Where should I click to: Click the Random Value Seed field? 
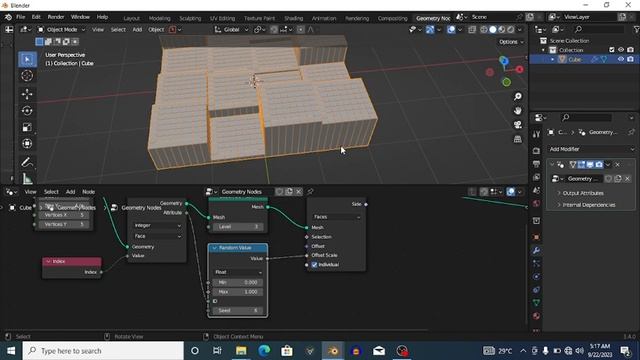pyautogui.click(x=238, y=310)
